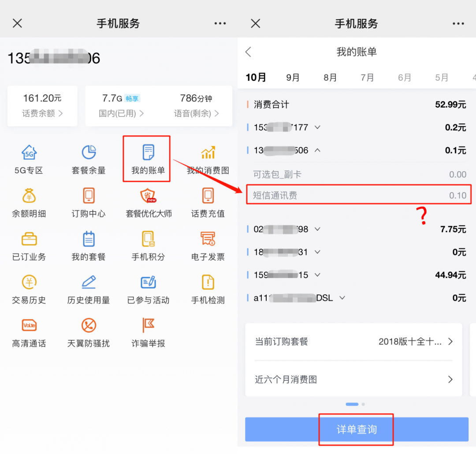Select the 7月 billing month

point(367,77)
